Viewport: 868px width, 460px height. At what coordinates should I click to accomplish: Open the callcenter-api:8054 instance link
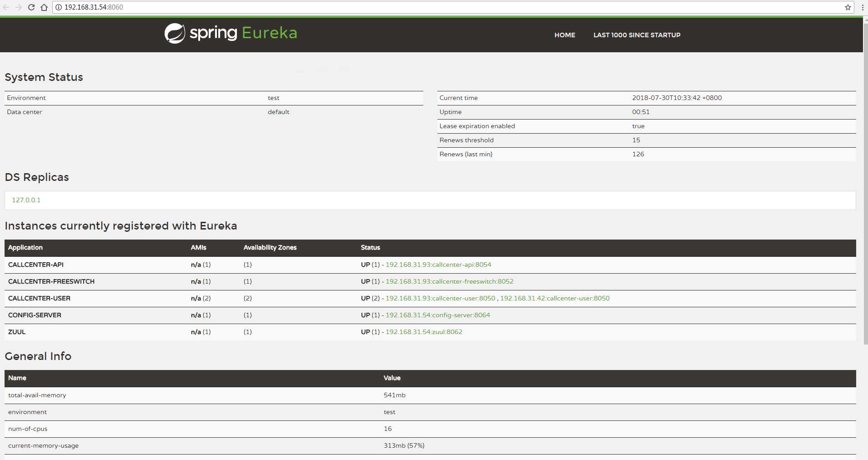438,265
